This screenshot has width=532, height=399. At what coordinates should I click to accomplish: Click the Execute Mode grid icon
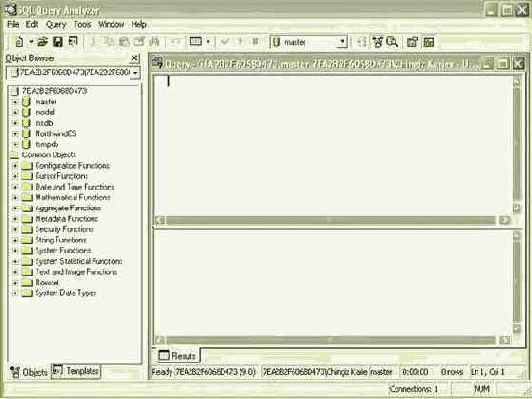click(196, 42)
